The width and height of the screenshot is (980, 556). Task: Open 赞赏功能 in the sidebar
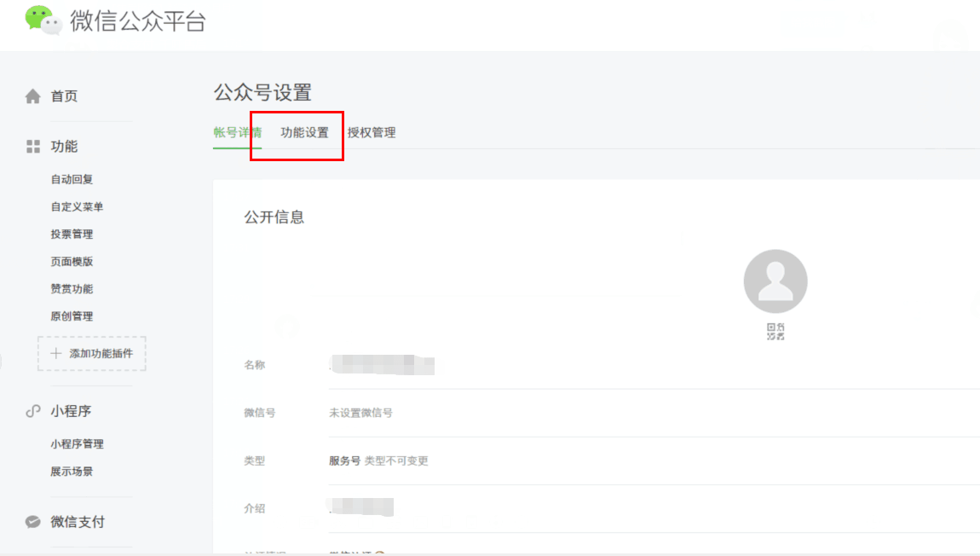[72, 289]
